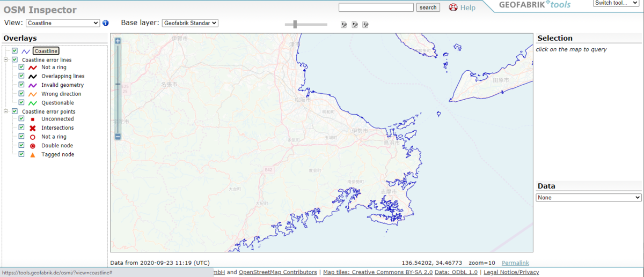Click the Double node label
The image size is (644, 277).
pos(57,146)
